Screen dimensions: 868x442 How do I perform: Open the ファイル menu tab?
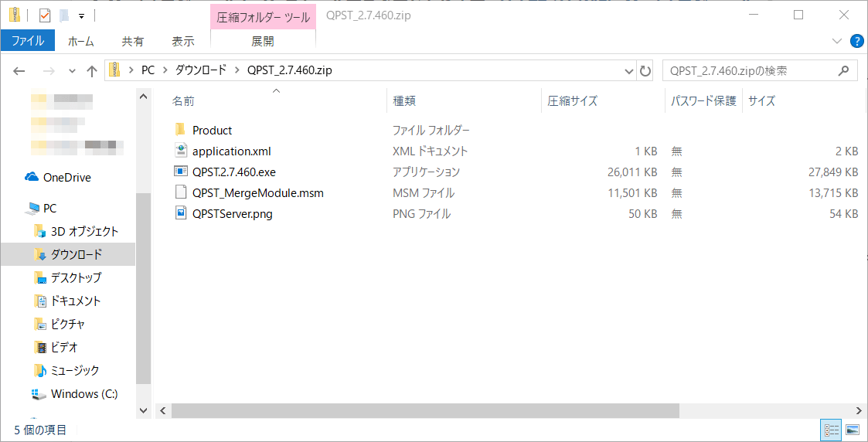click(x=27, y=41)
